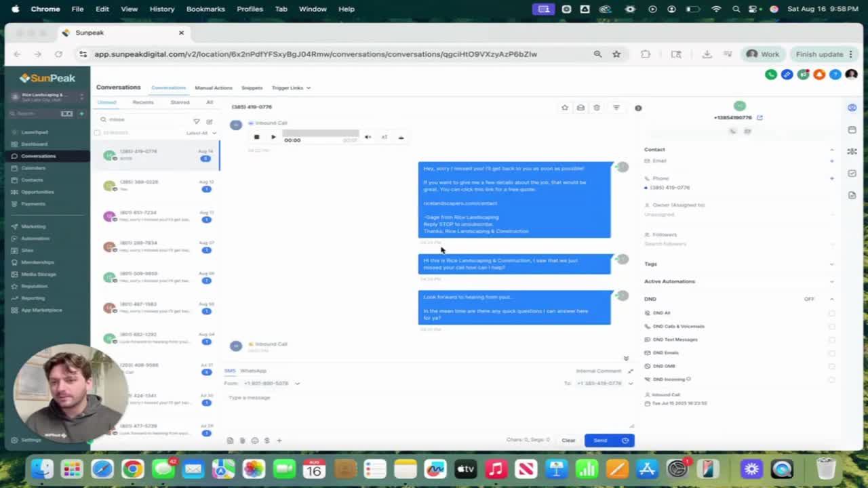Viewport: 868px width, 488px height.
Task: Attach a file to the message
Action: [242, 441]
